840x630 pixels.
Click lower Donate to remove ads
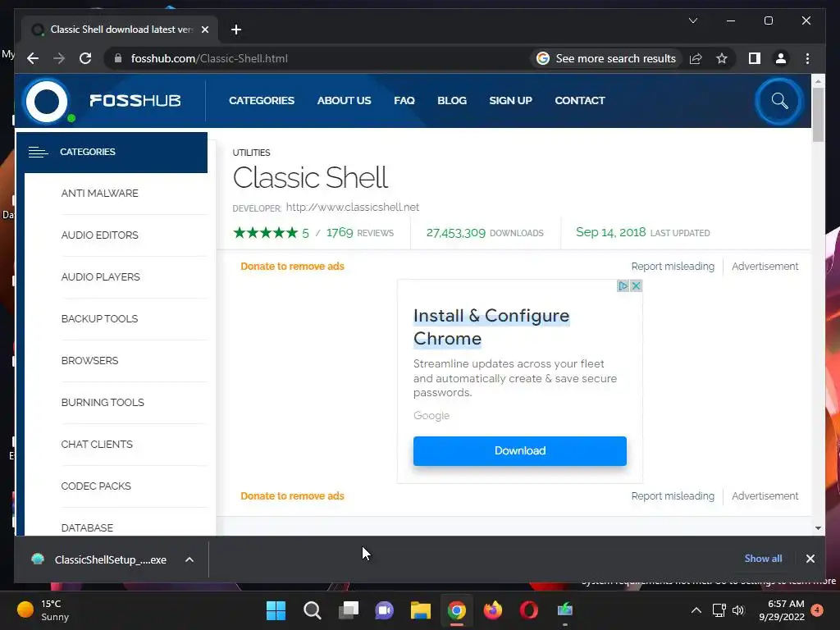(x=292, y=496)
